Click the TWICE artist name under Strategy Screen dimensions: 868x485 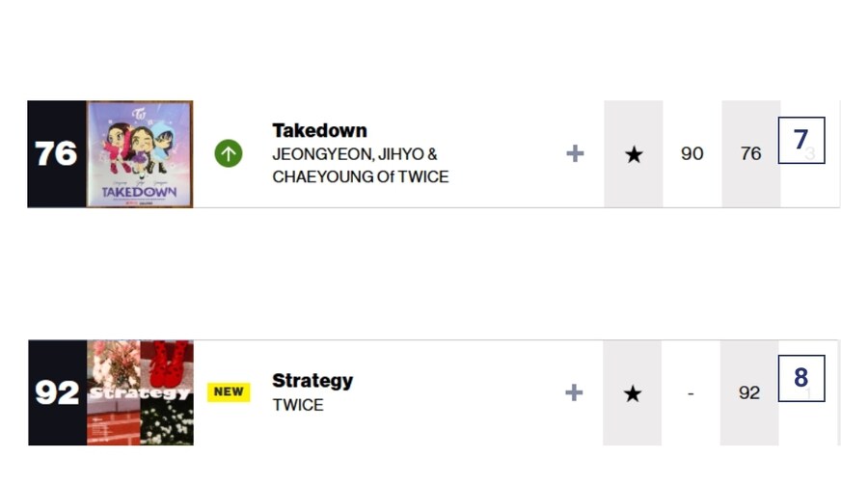[298, 405]
